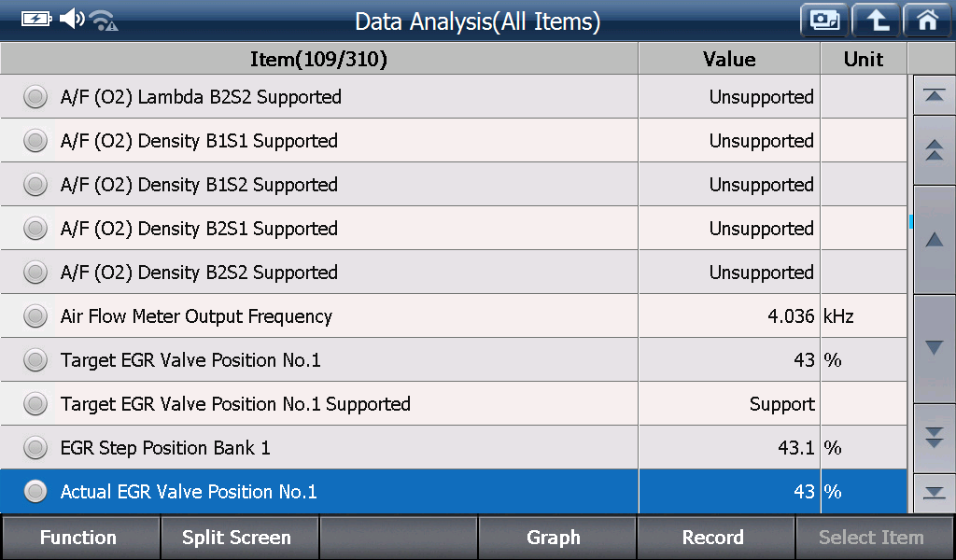This screenshot has height=560, width=956.
Task: Page up with the double up arrow
Action: click(x=934, y=150)
